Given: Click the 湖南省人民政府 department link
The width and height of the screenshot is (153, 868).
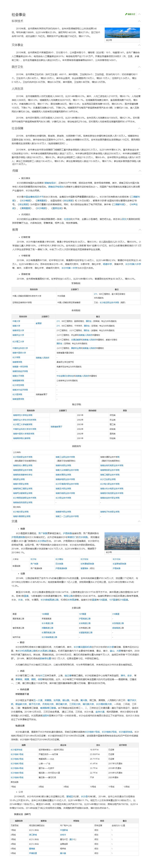Looking at the screenshot, I should click(x=43, y=357).
